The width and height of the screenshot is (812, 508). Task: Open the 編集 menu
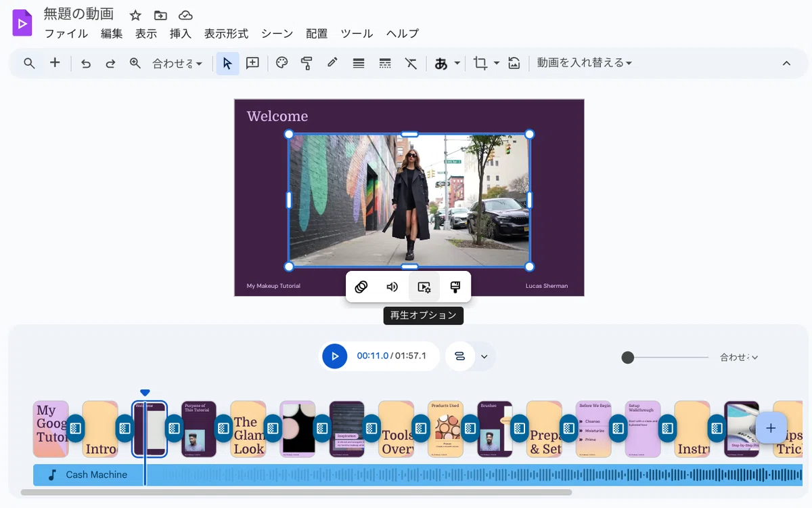pos(112,34)
